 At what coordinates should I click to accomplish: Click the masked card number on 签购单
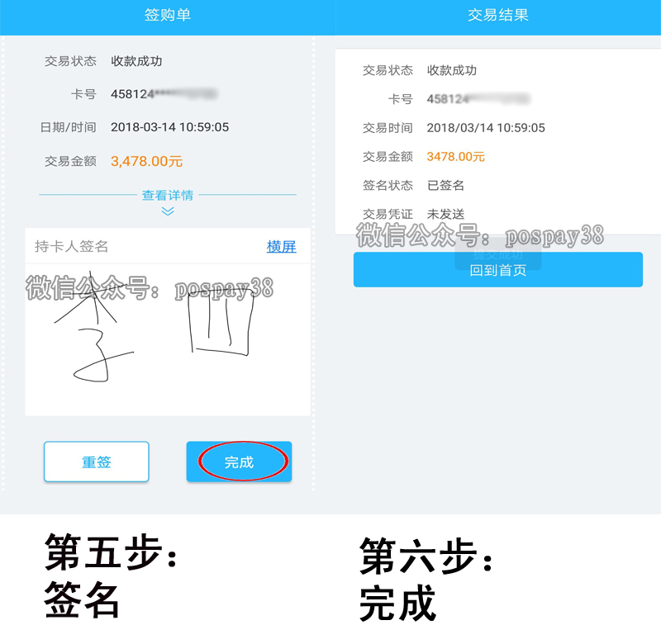[164, 94]
